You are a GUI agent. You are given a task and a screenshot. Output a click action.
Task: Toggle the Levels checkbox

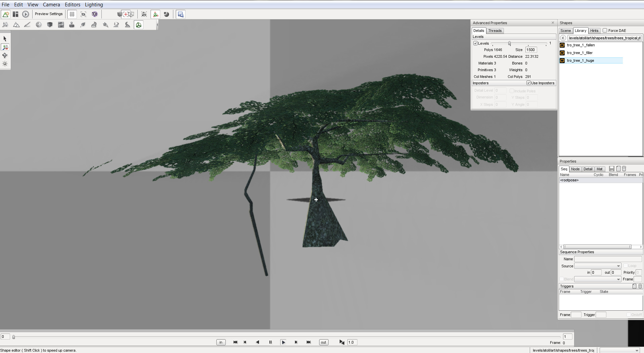tap(475, 43)
